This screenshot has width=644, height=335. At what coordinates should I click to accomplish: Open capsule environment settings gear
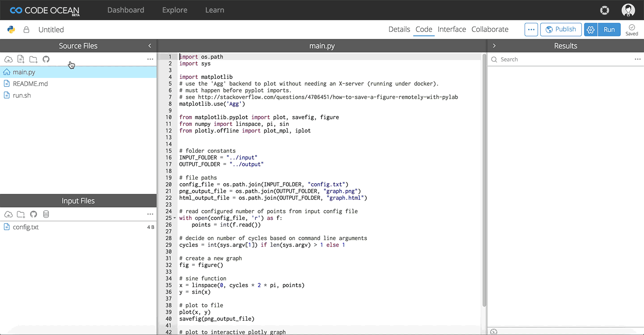point(590,29)
